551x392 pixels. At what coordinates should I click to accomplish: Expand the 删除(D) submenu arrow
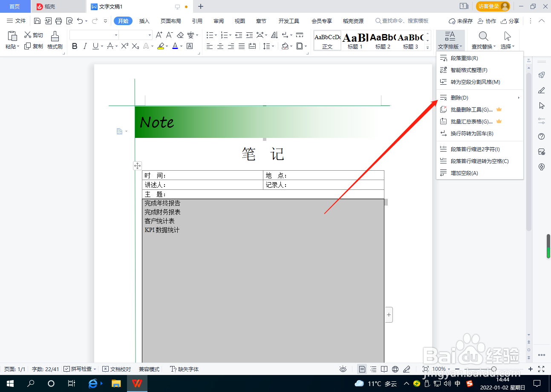click(x=518, y=97)
